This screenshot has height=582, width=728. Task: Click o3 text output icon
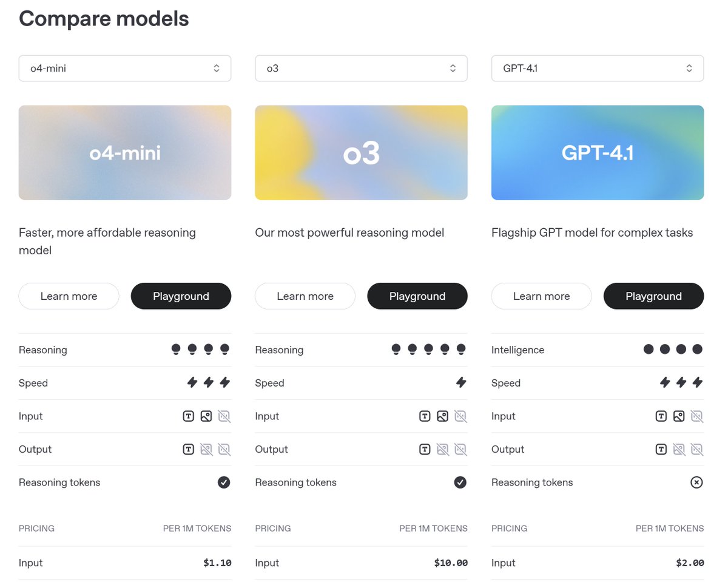pyautogui.click(x=425, y=450)
